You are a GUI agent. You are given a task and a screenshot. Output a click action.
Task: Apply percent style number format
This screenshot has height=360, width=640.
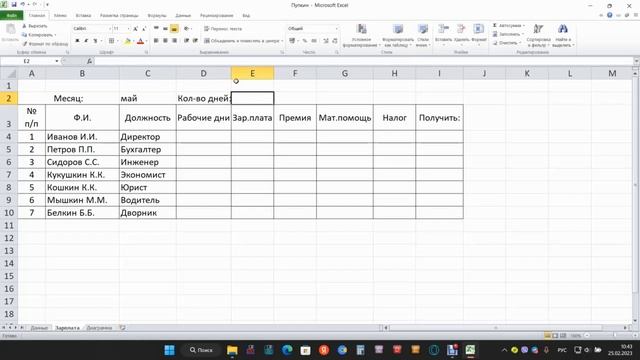pos(304,41)
